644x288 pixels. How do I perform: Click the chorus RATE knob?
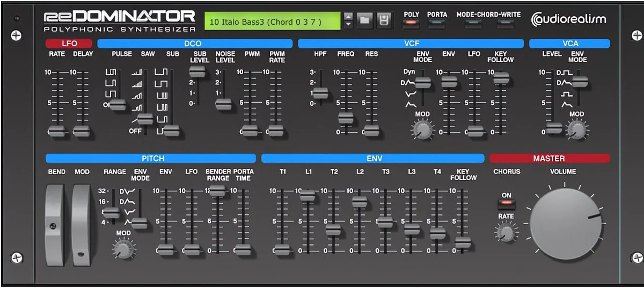point(506,232)
